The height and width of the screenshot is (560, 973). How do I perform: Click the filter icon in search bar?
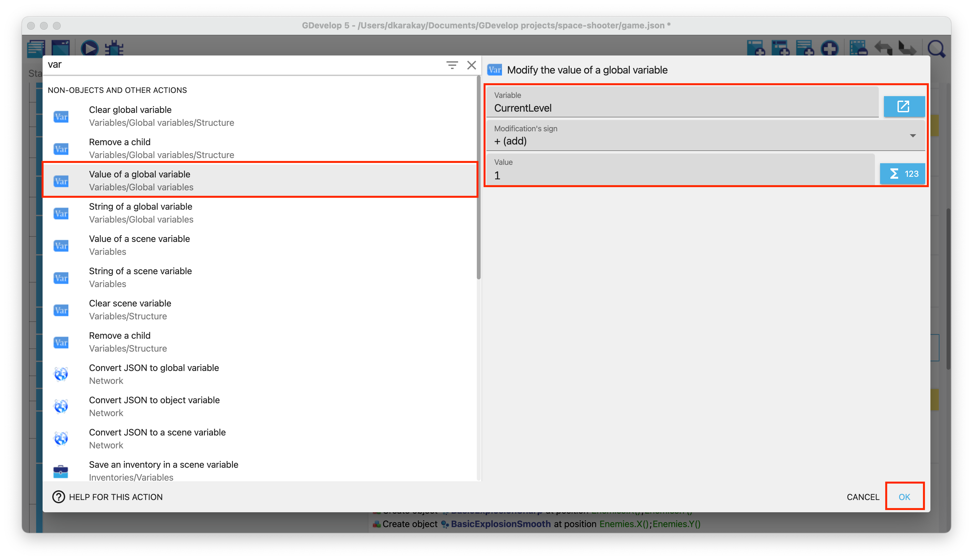(x=452, y=65)
